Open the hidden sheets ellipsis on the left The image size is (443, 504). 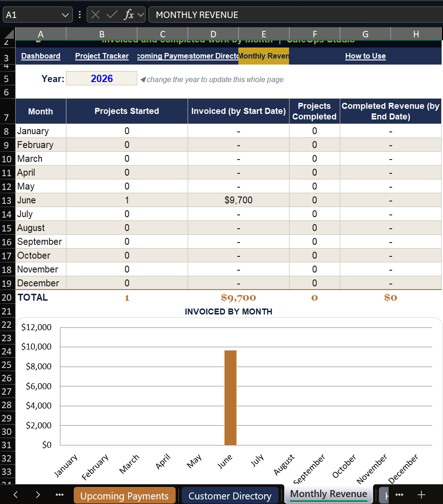point(59,495)
